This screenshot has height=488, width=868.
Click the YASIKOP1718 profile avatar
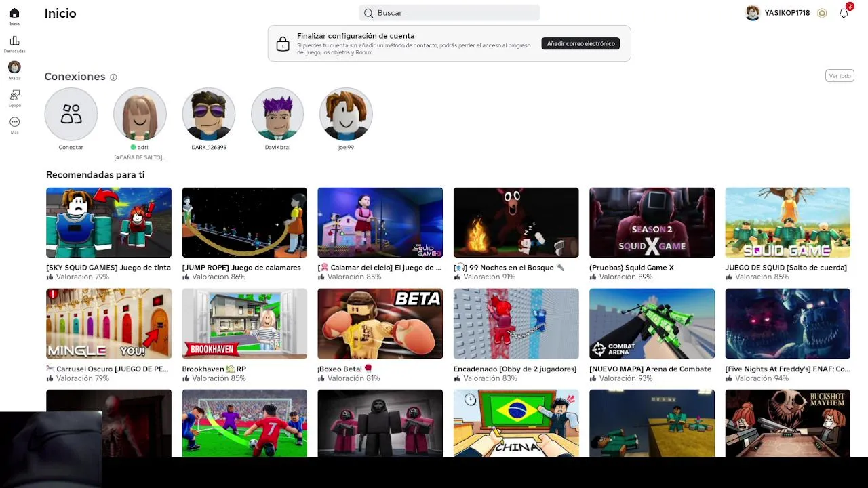tap(753, 13)
